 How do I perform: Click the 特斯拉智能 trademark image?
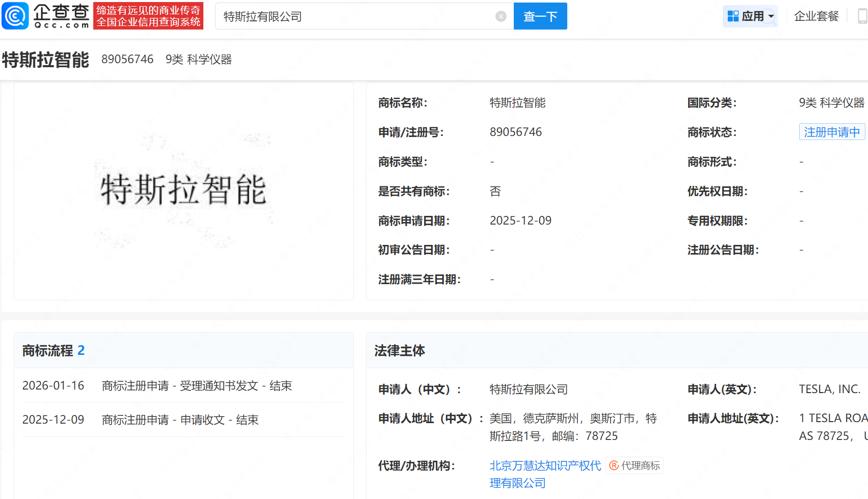click(183, 190)
